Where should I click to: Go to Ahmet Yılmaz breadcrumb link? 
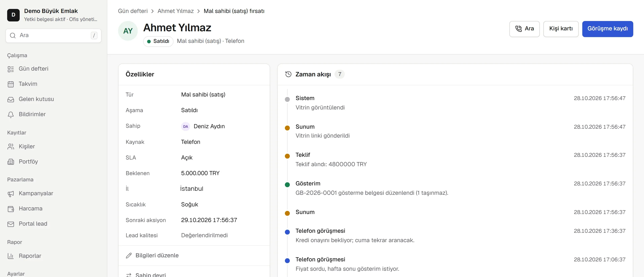[x=176, y=11]
